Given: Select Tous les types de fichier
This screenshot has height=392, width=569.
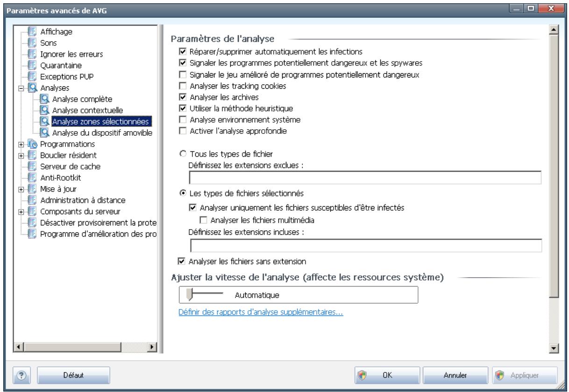Looking at the screenshot, I should pyautogui.click(x=183, y=154).
